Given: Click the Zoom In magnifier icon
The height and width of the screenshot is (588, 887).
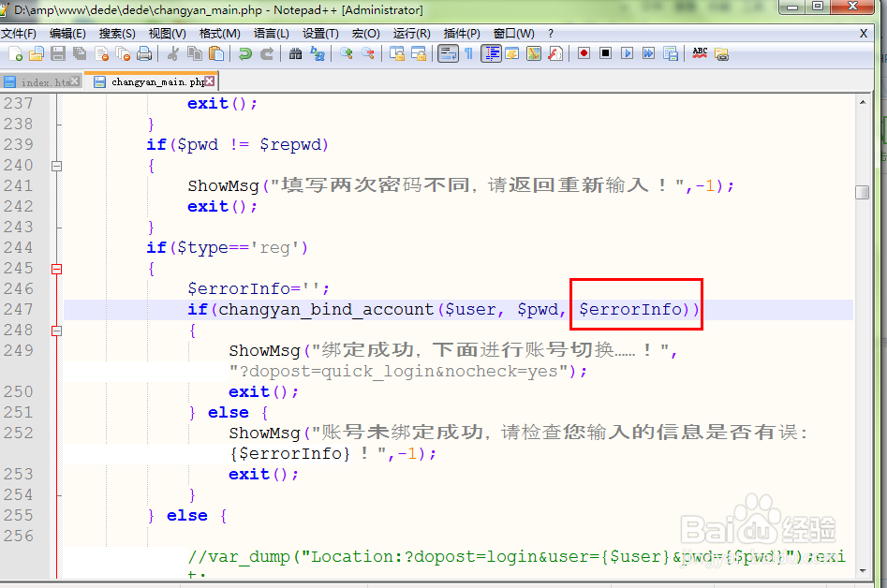Looking at the screenshot, I should tap(347, 53).
